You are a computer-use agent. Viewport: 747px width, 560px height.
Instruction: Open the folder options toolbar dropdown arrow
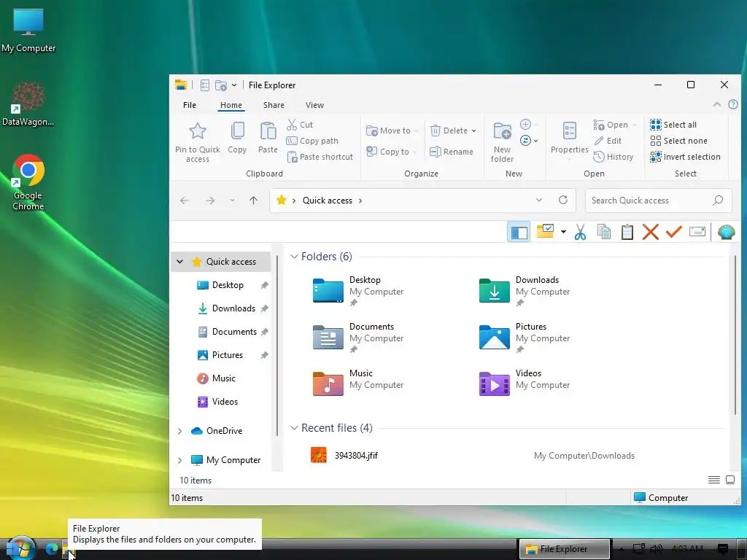point(563,232)
